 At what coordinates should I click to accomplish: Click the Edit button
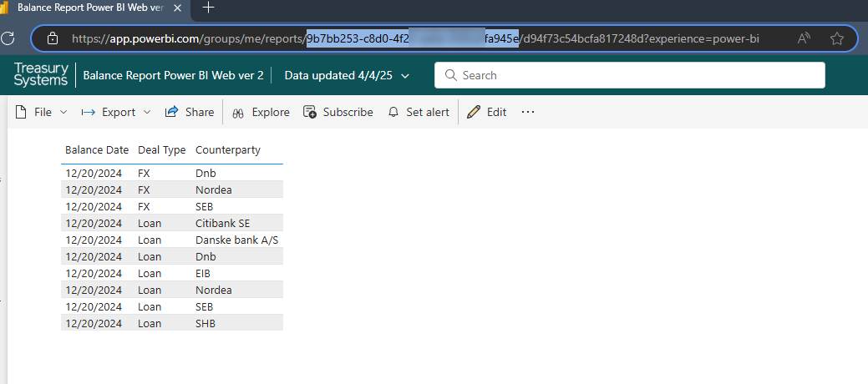pos(486,112)
